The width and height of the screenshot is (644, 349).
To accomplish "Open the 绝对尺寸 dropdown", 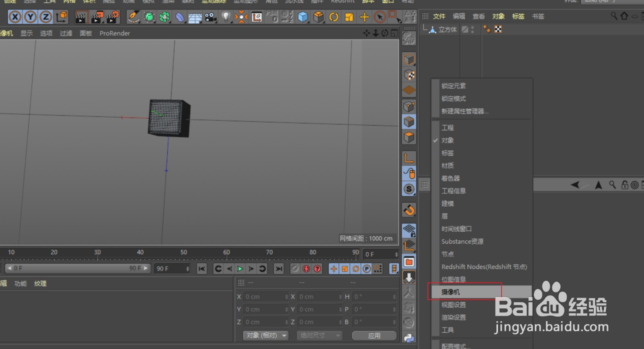I will pos(319,335).
